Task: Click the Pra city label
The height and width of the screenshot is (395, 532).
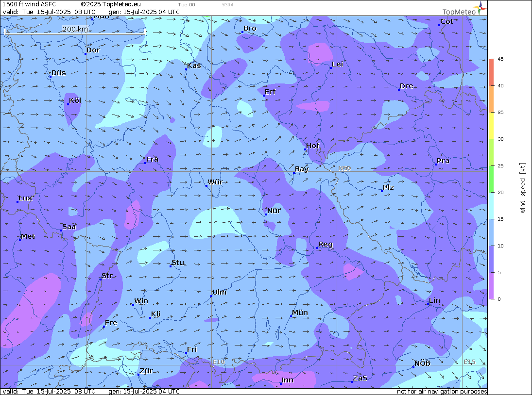Action: coord(443,161)
